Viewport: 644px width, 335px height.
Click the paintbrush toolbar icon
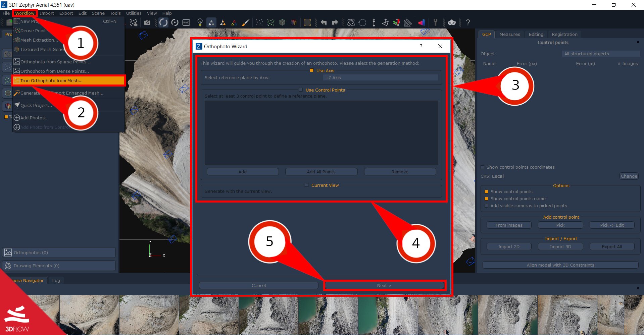pyautogui.click(x=246, y=22)
